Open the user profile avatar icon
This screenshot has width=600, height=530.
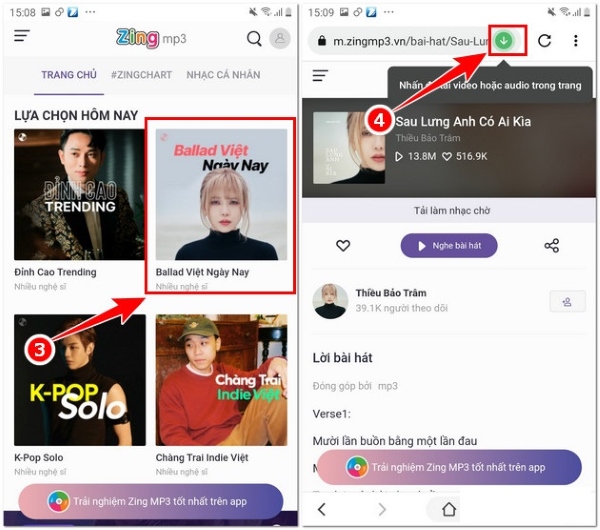click(x=280, y=39)
